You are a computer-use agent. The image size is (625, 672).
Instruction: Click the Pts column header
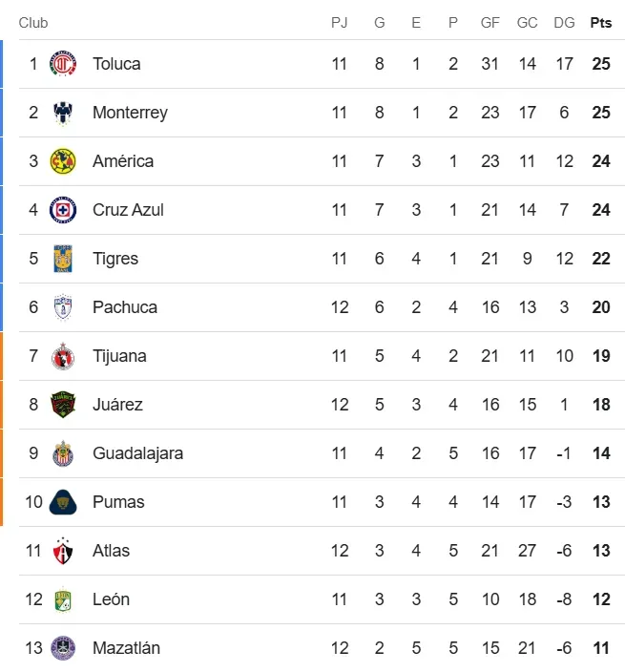point(601,23)
